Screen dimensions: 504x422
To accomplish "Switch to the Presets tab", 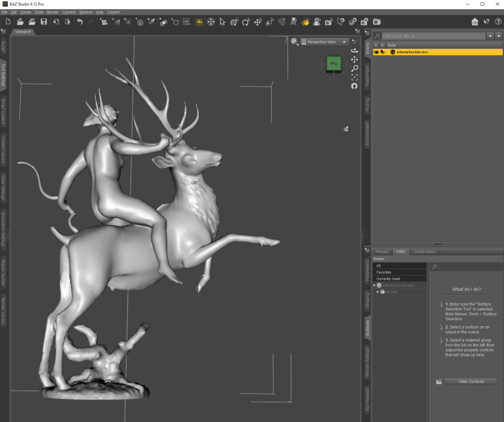I will click(382, 251).
